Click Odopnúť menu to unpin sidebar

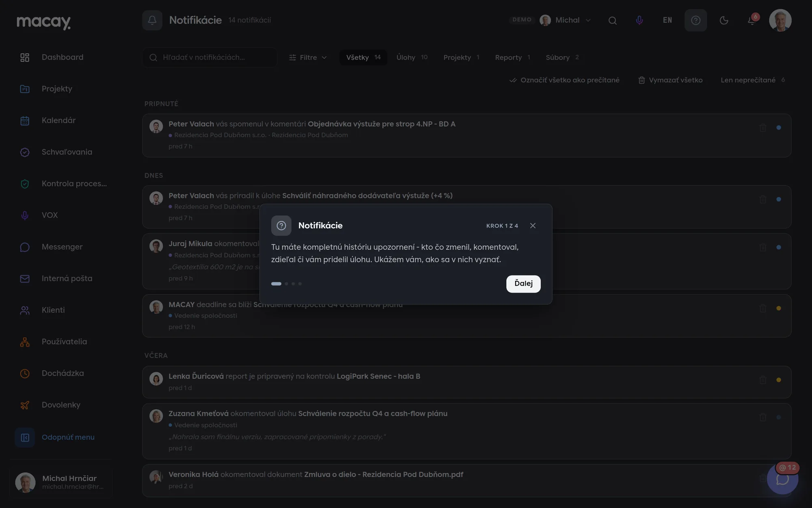[x=61, y=437]
